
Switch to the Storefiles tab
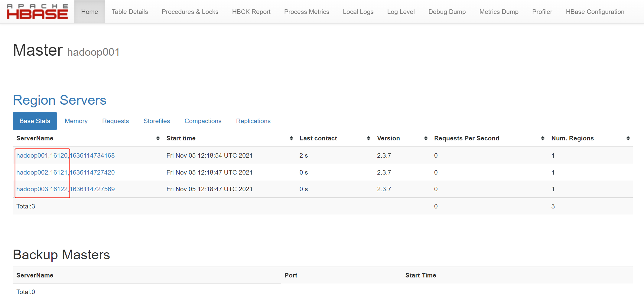click(157, 121)
